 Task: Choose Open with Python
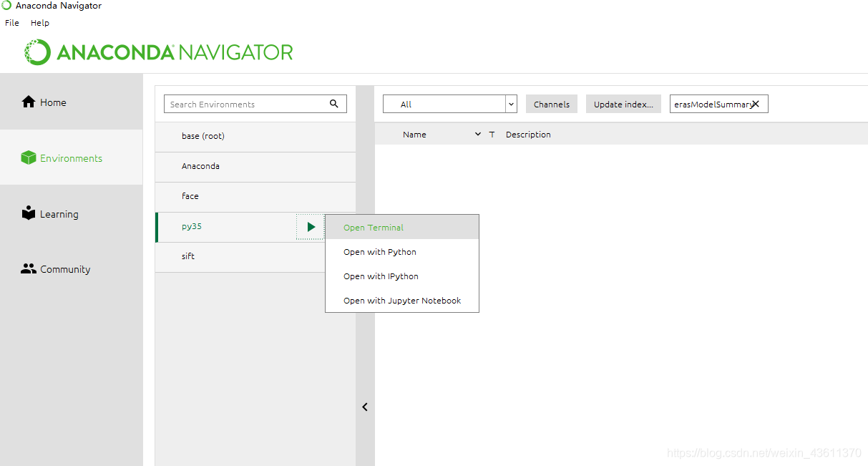pyautogui.click(x=402, y=252)
